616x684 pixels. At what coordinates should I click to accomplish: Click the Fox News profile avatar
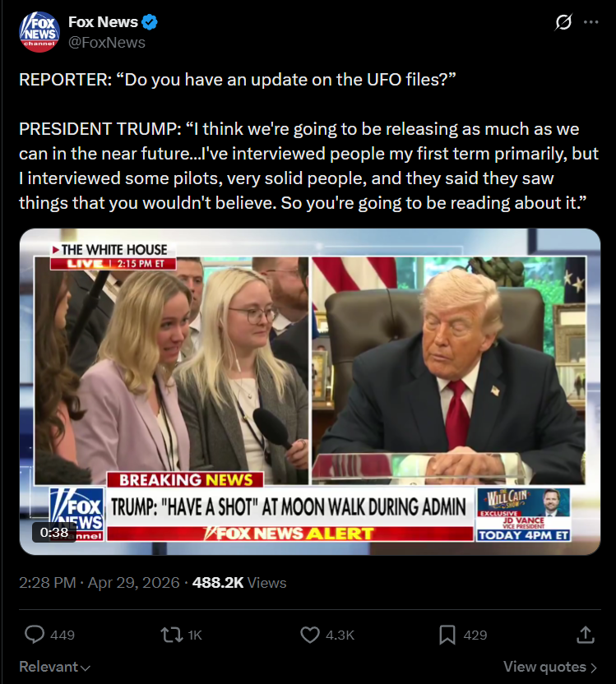39,32
